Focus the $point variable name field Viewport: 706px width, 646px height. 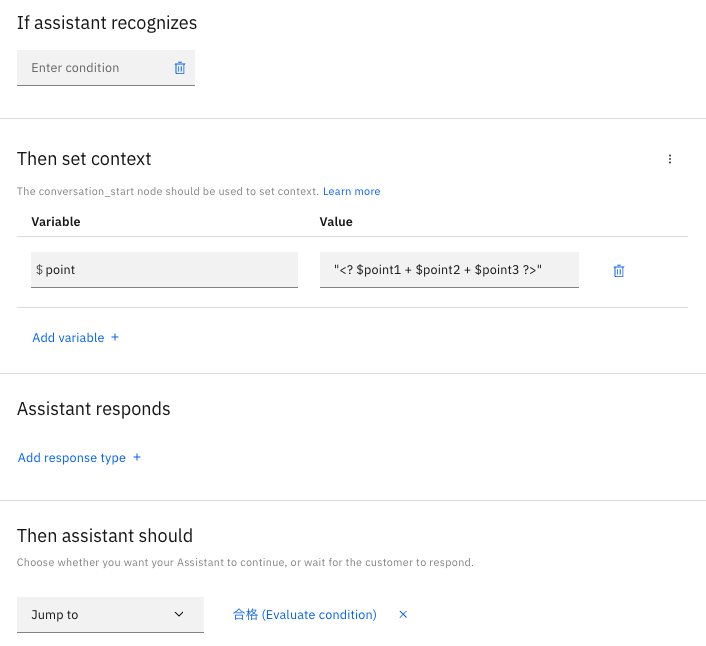tap(165, 270)
